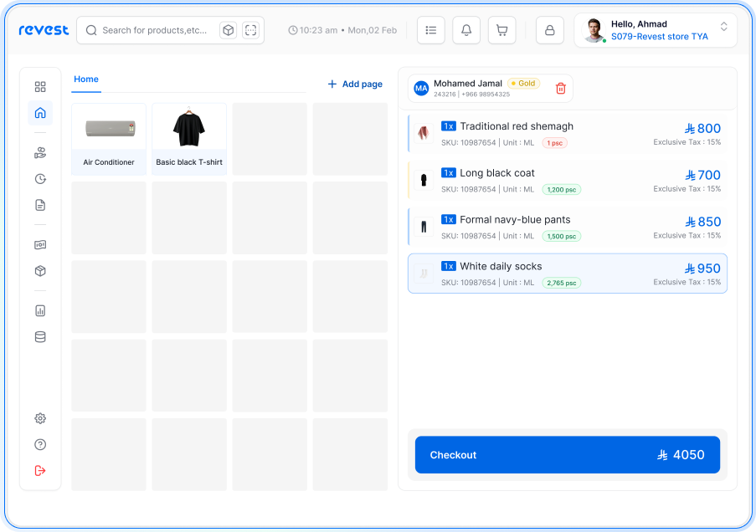Expand the Ahmad user account selector
This screenshot has width=756, height=532.
[x=723, y=27]
